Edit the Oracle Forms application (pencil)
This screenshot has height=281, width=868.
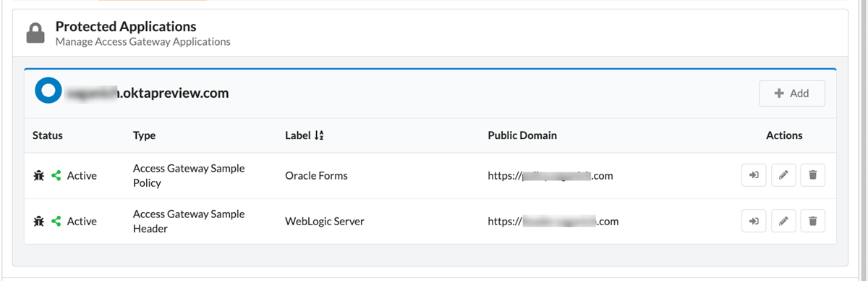coord(783,175)
